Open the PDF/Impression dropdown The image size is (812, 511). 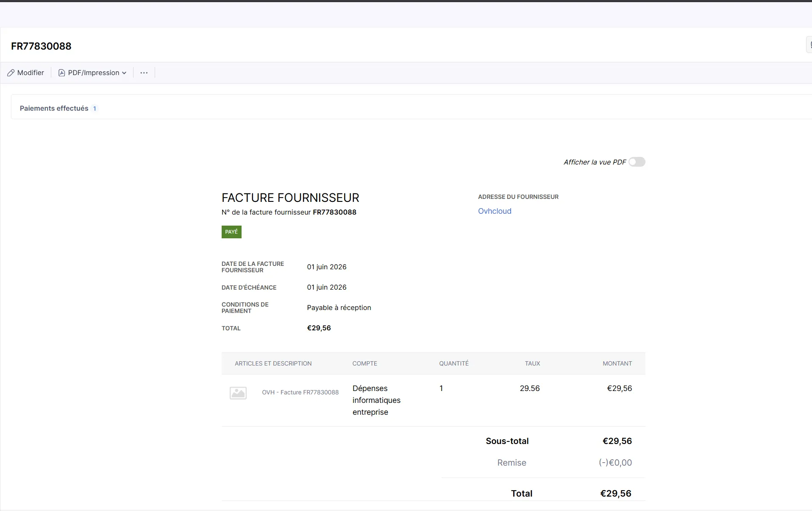(x=92, y=73)
